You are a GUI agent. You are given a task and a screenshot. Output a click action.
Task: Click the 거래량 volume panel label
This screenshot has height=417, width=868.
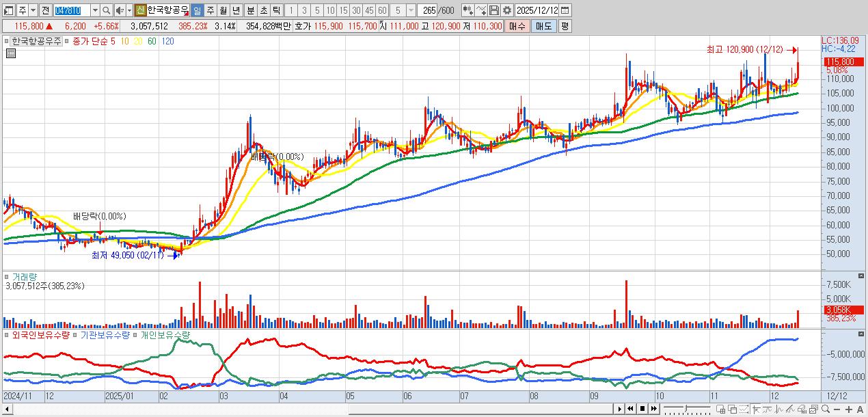point(25,277)
